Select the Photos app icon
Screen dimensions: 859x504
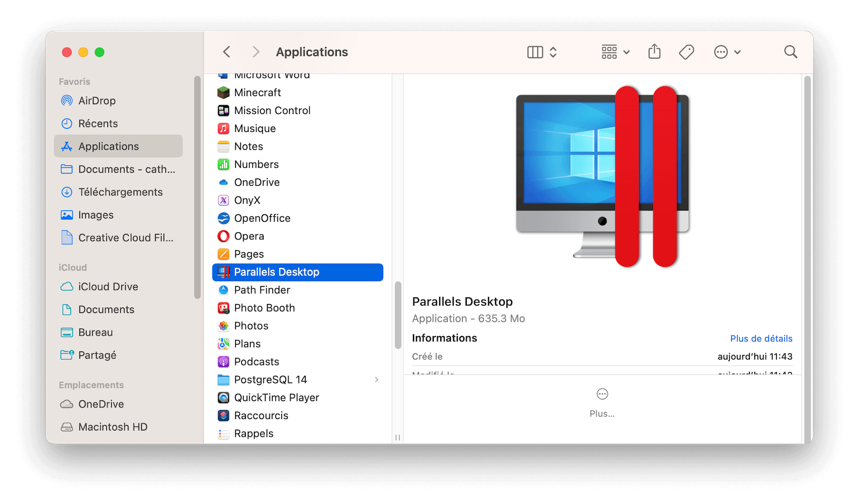tap(223, 326)
